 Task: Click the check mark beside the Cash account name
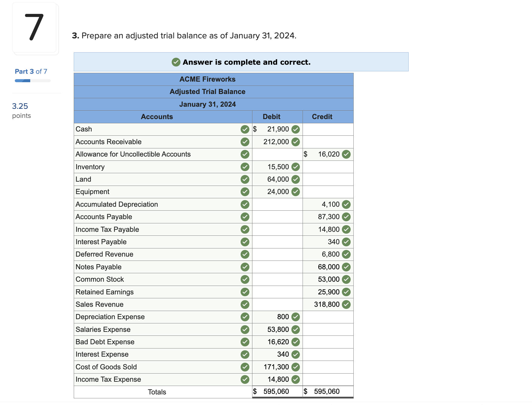245,129
